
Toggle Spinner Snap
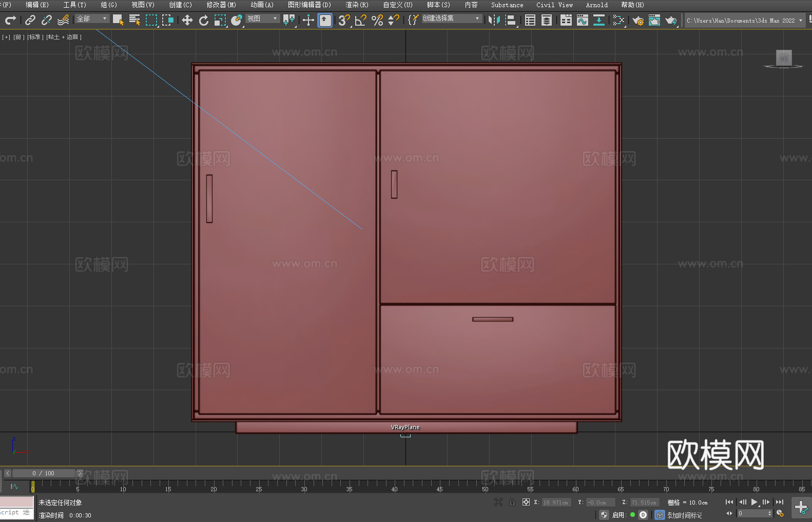pyautogui.click(x=394, y=20)
